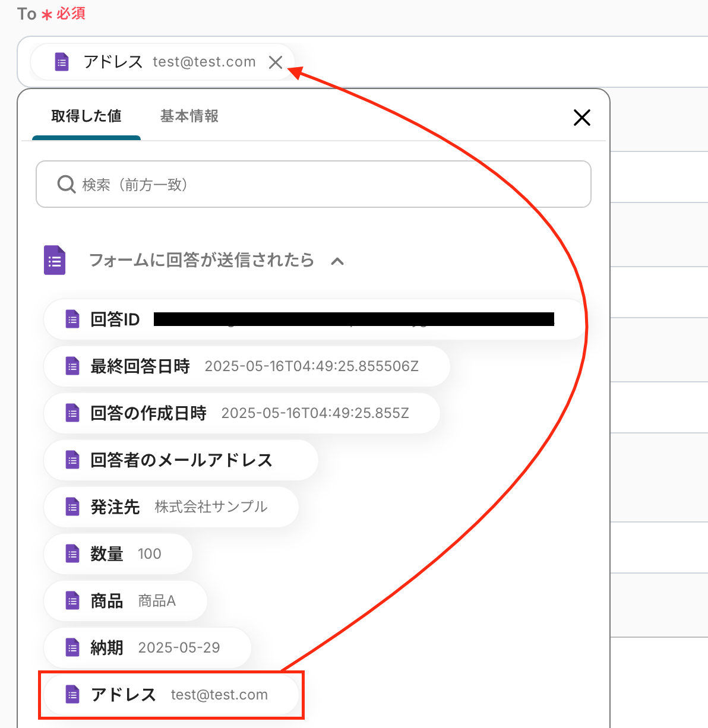The height and width of the screenshot is (728, 708).
Task: Choose the 納期 2025-05-29 value
Action: (147, 648)
